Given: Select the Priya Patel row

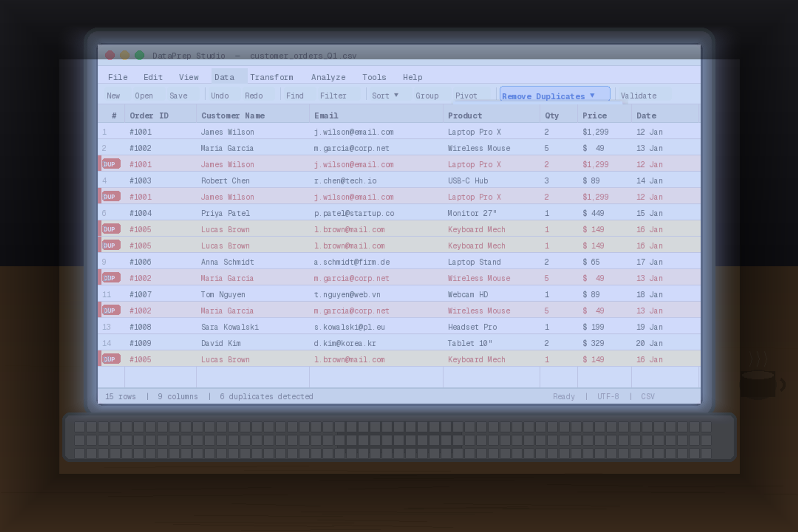Looking at the screenshot, I should (226, 213).
